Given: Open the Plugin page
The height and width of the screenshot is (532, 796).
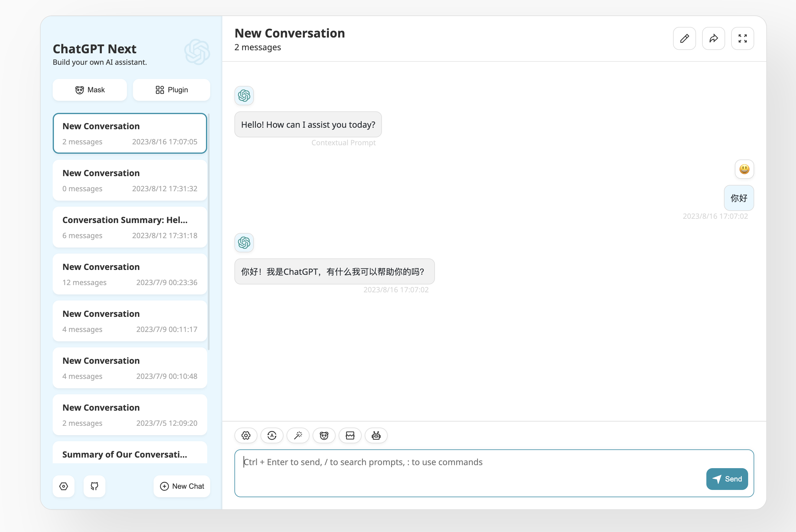Looking at the screenshot, I should (x=171, y=90).
